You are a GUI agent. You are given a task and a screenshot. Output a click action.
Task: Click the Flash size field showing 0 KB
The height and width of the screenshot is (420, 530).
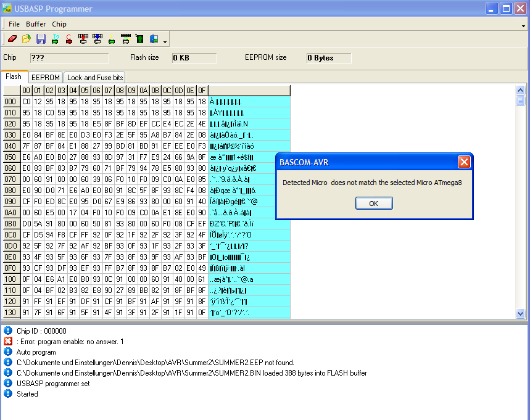[x=194, y=58]
